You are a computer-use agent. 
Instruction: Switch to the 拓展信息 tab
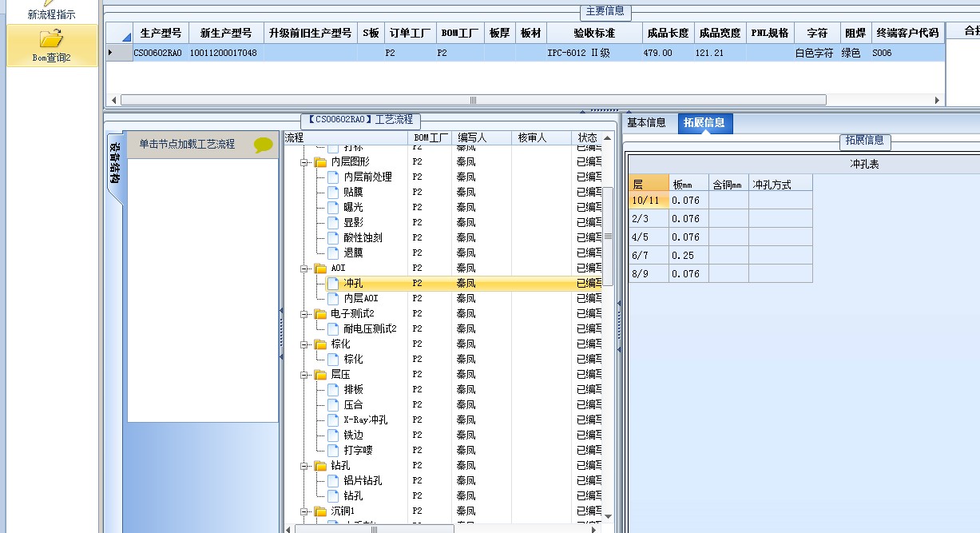704,123
